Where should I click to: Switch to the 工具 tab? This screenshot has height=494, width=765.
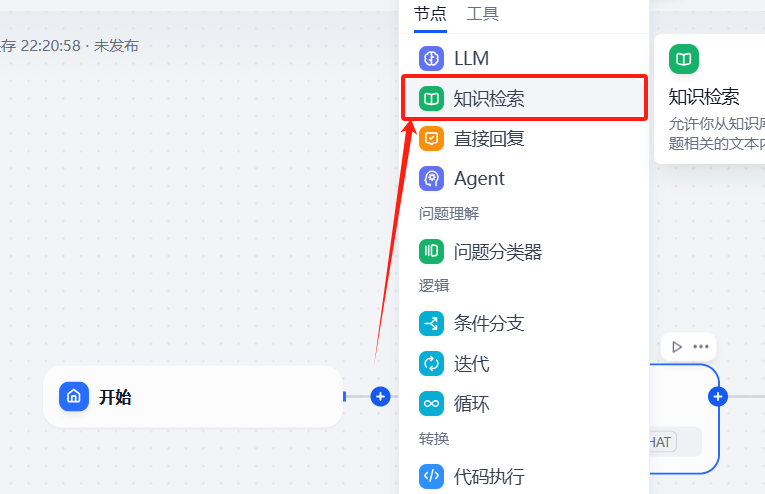[x=483, y=14]
